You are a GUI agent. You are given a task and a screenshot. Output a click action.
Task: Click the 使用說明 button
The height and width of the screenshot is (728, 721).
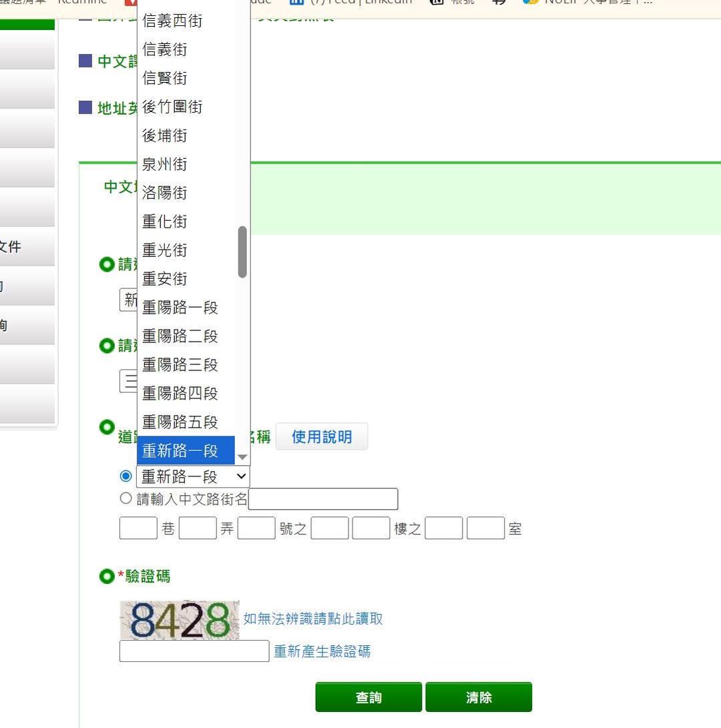[x=322, y=436]
